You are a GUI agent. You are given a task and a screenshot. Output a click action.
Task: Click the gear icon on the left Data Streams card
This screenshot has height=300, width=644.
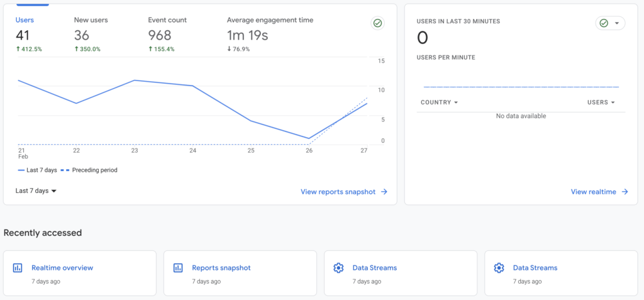tap(338, 268)
